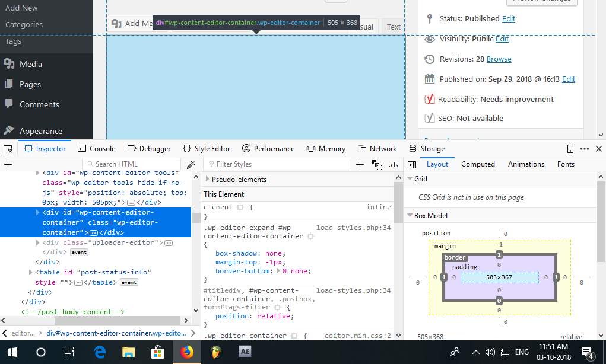Toggle the .cls class panel

(x=394, y=165)
